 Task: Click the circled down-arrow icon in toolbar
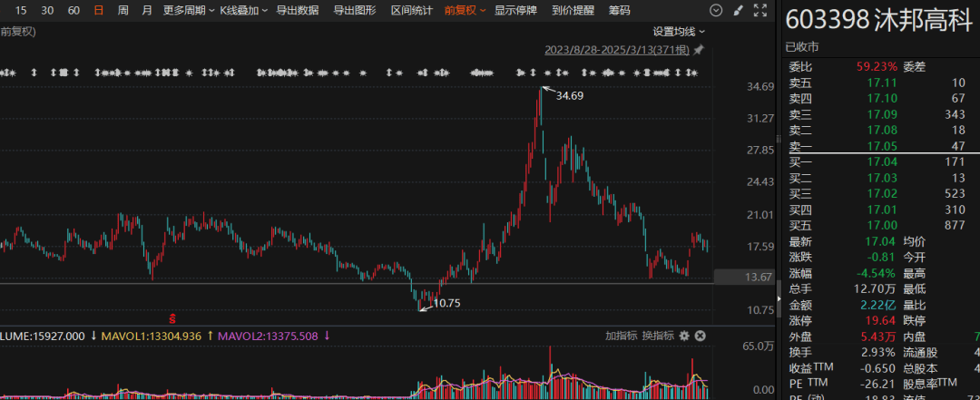[718, 11]
